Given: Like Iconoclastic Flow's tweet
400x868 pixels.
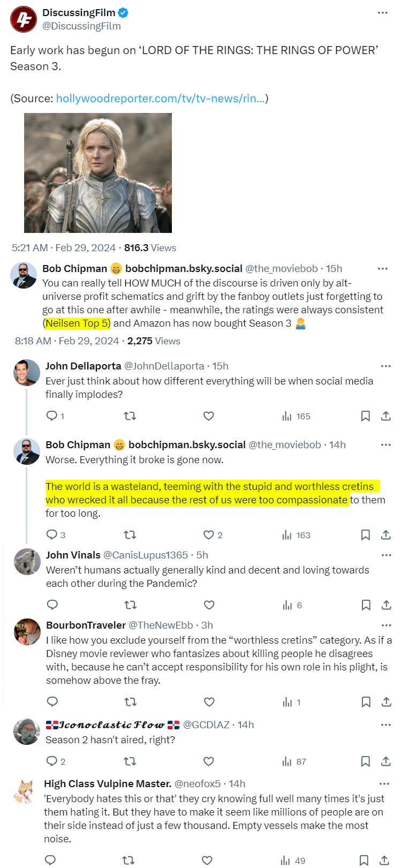Looking at the screenshot, I should pos(209,761).
